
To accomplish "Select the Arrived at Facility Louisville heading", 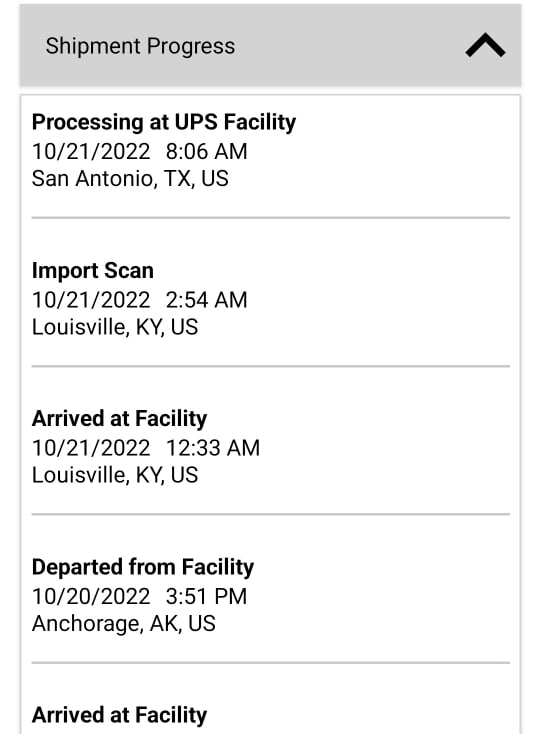I will [x=119, y=418].
